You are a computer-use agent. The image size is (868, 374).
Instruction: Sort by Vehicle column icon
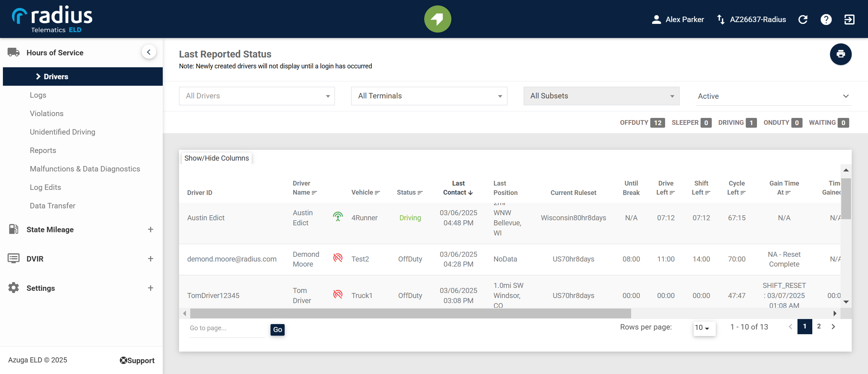tap(377, 193)
